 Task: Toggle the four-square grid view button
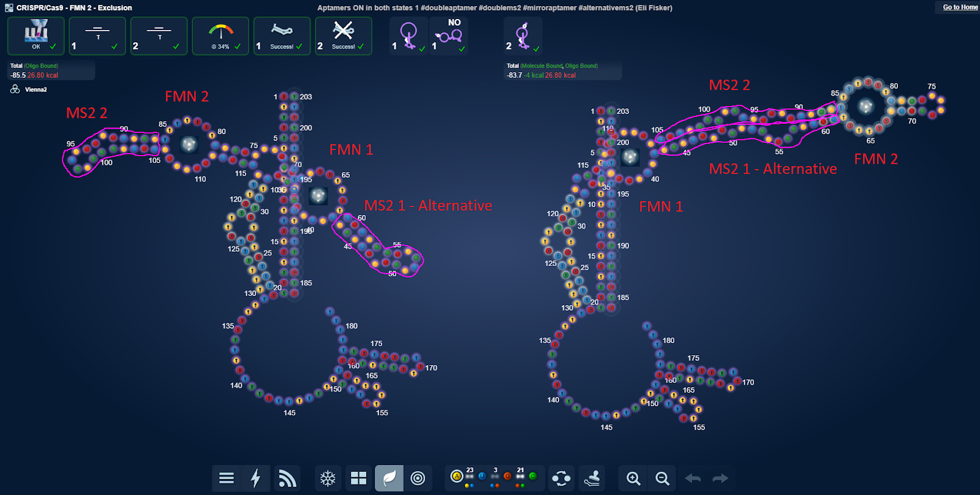(358, 478)
